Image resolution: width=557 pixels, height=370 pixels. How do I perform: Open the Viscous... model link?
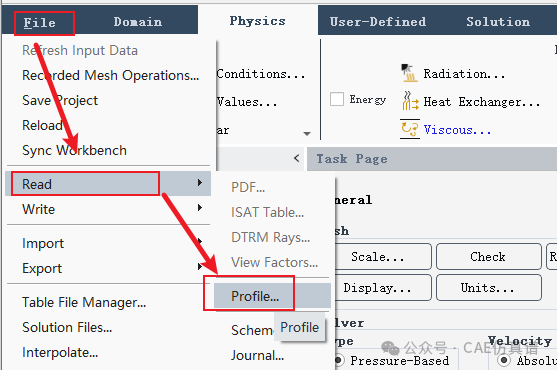coord(457,130)
